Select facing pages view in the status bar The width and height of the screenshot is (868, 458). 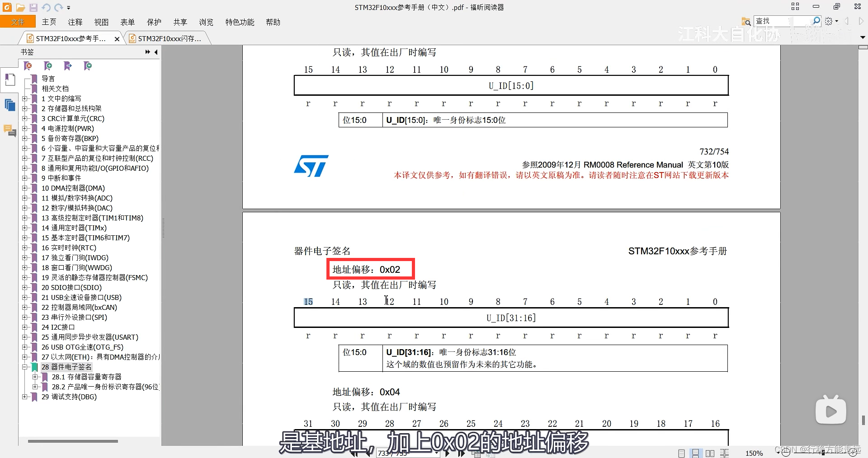pyautogui.click(x=710, y=453)
